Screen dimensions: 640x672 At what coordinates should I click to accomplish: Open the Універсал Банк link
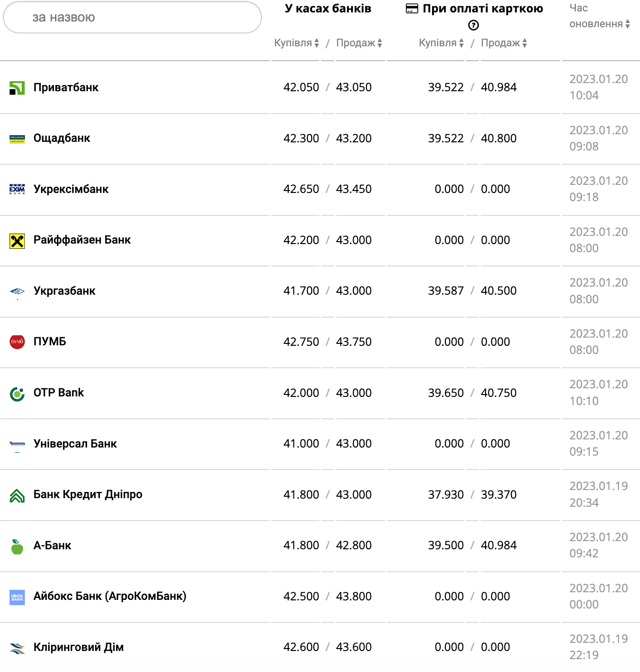(75, 444)
